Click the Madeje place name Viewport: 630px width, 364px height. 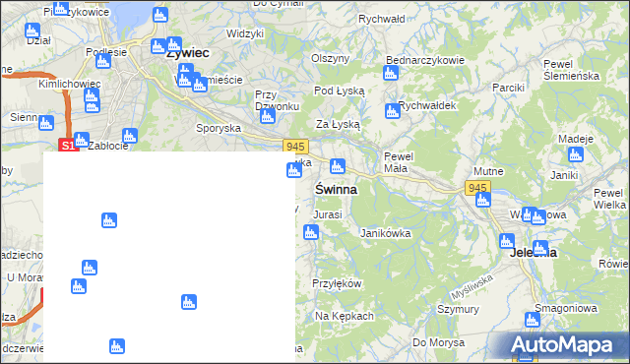coord(576,140)
